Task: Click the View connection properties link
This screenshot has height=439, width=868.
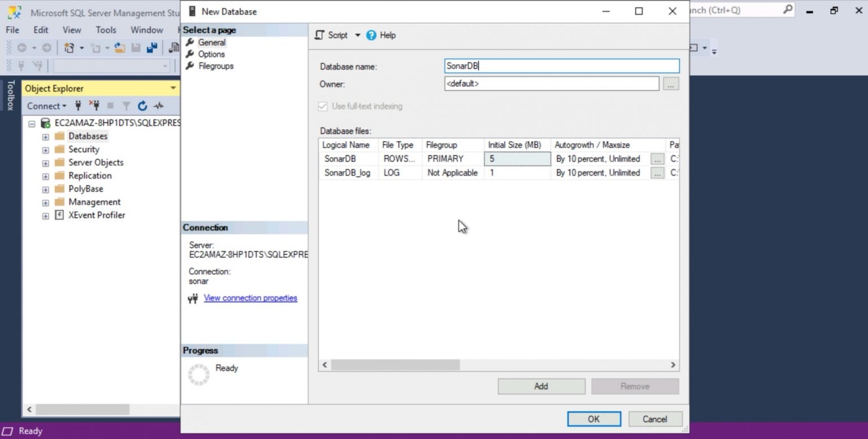Action: click(250, 298)
